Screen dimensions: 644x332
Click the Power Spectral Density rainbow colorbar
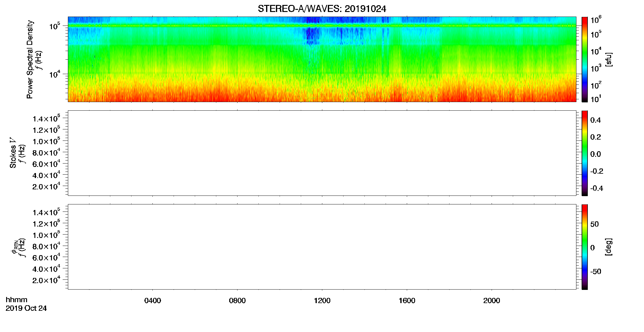pyautogui.click(x=584, y=59)
